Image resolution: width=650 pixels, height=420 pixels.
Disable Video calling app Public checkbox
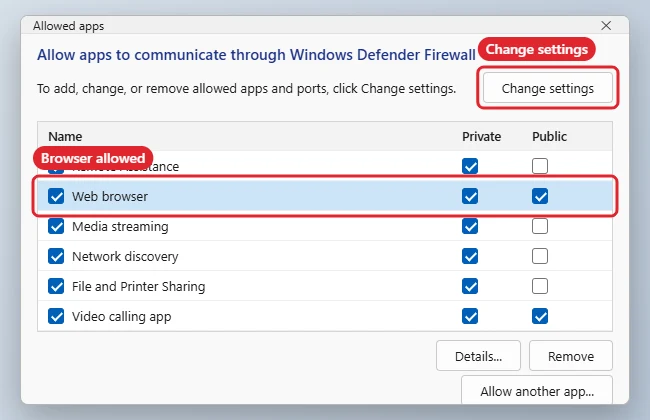coord(540,316)
